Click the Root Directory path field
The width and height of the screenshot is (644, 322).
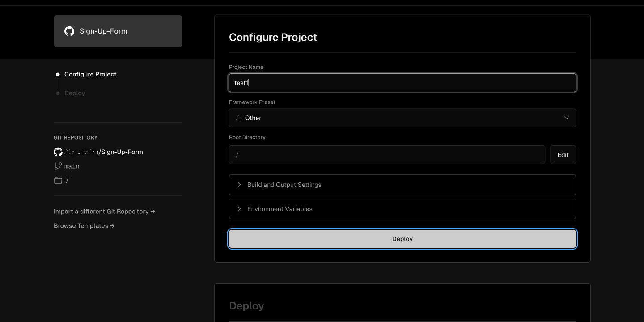coord(387,155)
